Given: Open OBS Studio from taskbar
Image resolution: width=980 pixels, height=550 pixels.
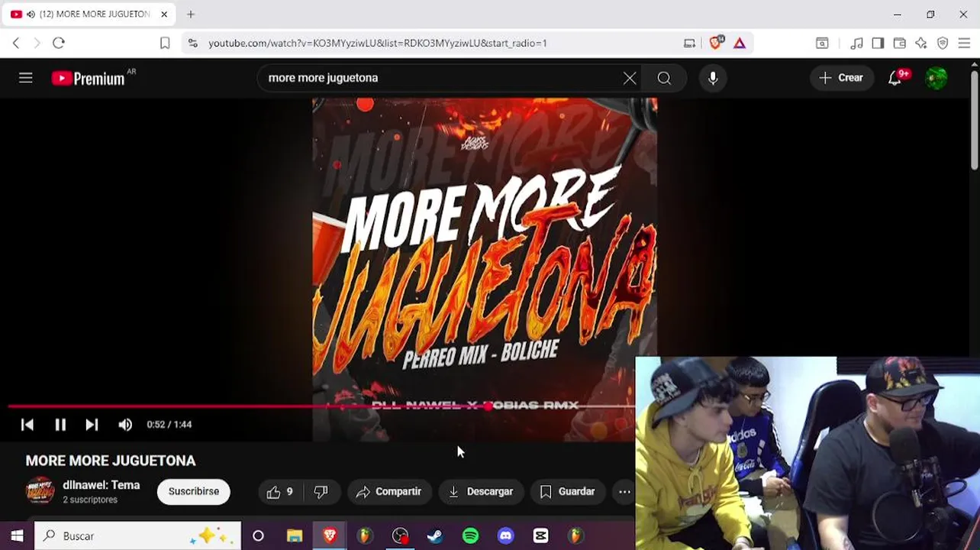Looking at the screenshot, I should pyautogui.click(x=400, y=536).
